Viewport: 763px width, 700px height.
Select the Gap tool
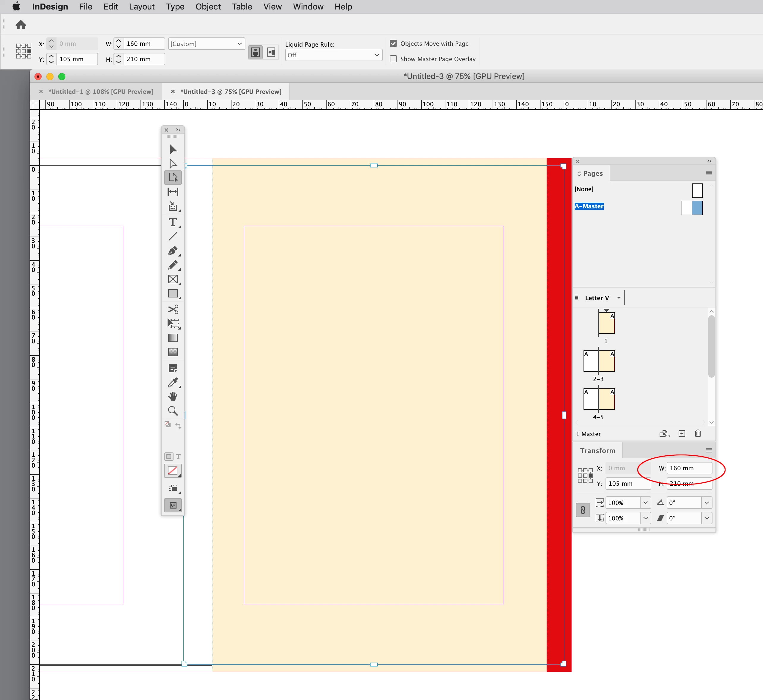pos(173,192)
